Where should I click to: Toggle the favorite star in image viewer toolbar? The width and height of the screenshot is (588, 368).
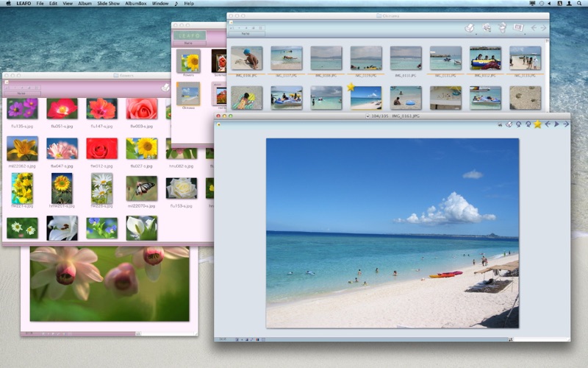click(537, 124)
